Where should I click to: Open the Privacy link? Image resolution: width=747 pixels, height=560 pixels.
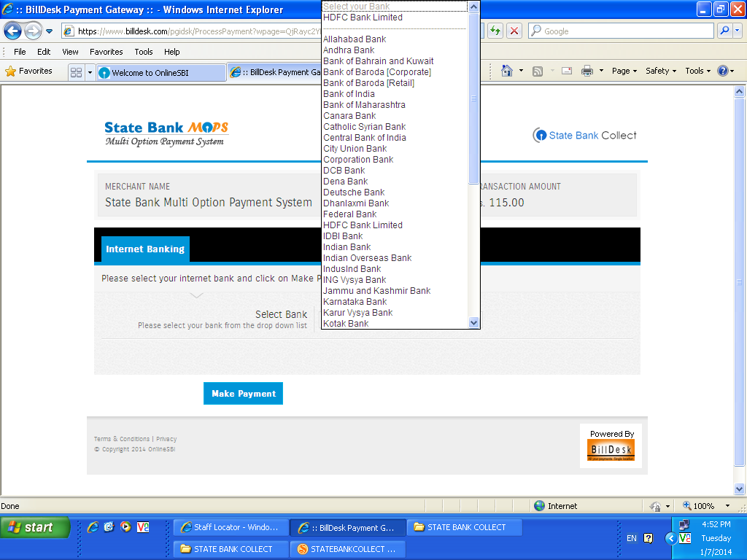pyautogui.click(x=166, y=439)
